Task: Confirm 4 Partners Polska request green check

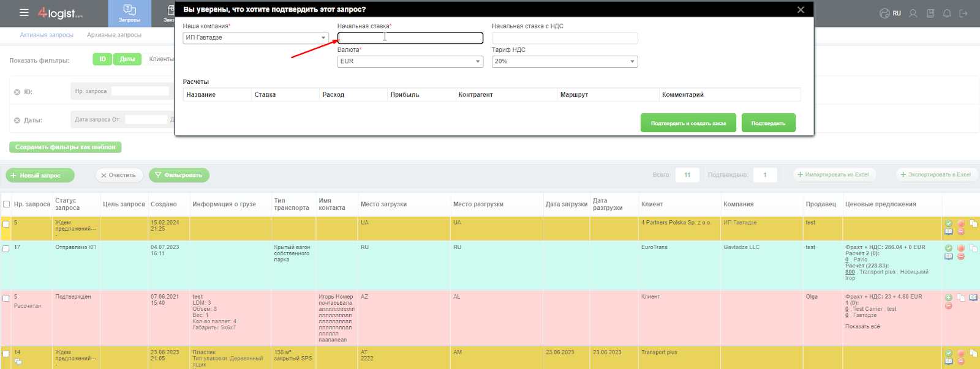Action: (948, 223)
